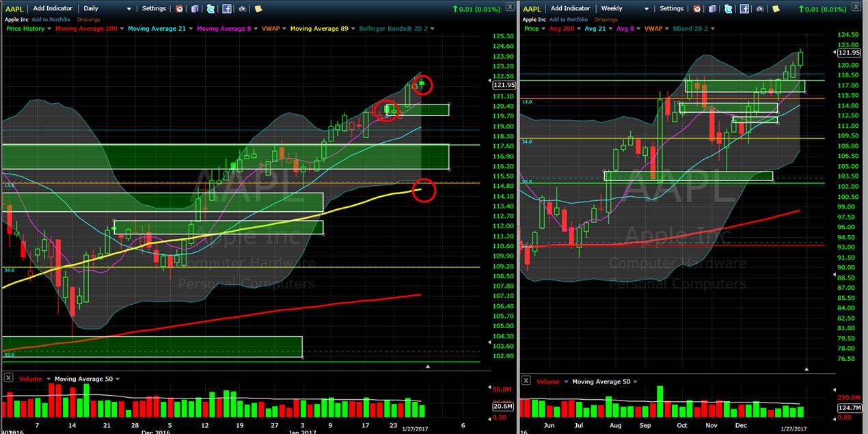Open Moving Average 50 dropdown in Weekly volume panel
Image resolution: width=868 pixels, height=434 pixels.
(x=635, y=381)
